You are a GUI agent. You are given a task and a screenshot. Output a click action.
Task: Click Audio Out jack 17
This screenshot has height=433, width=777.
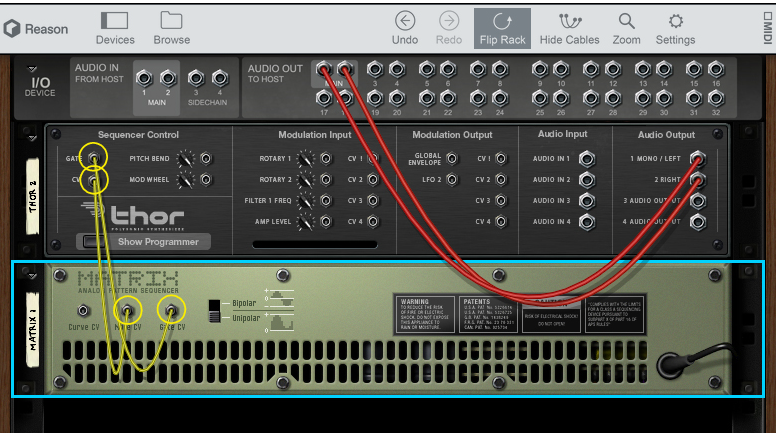[x=324, y=99]
